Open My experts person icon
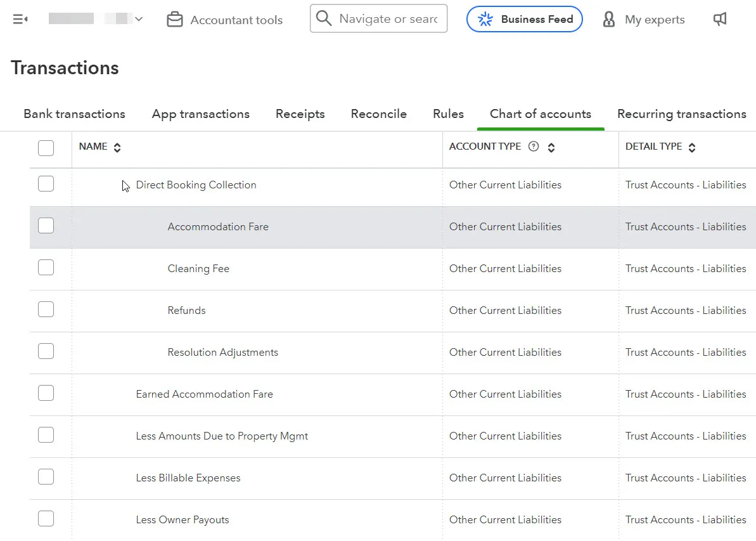Screen dimensions: 756x541 (x=609, y=20)
